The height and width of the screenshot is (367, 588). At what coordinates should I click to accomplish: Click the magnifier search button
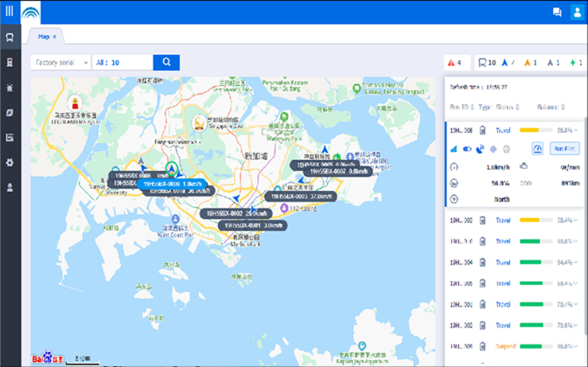click(166, 62)
